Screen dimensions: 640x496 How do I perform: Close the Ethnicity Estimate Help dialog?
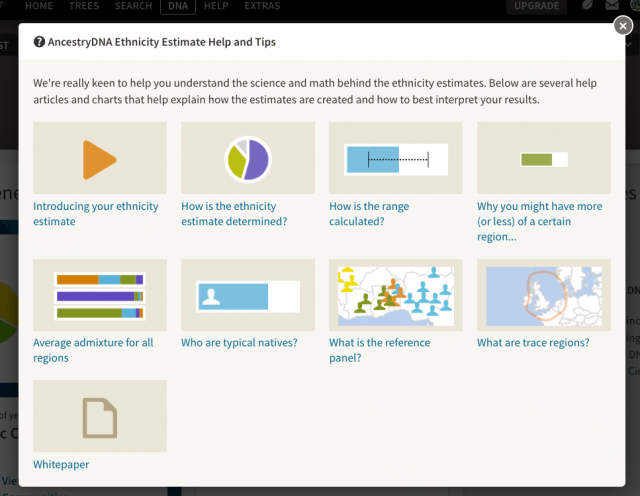click(x=621, y=27)
